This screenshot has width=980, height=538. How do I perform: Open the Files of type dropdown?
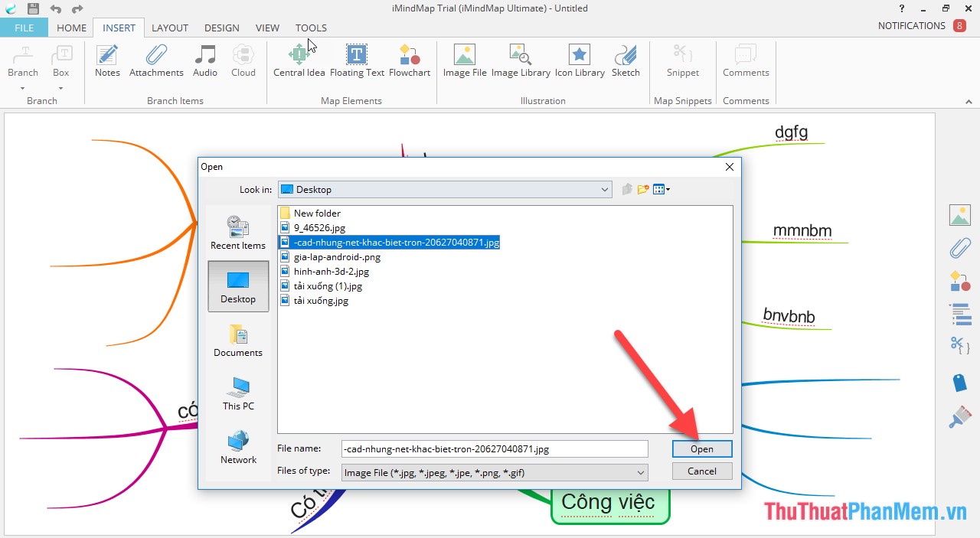(642, 472)
